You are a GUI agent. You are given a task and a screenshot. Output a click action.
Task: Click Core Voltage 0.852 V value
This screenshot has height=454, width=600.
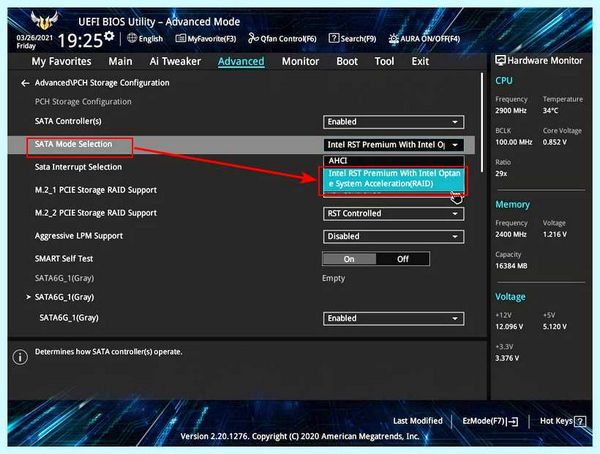pos(555,142)
